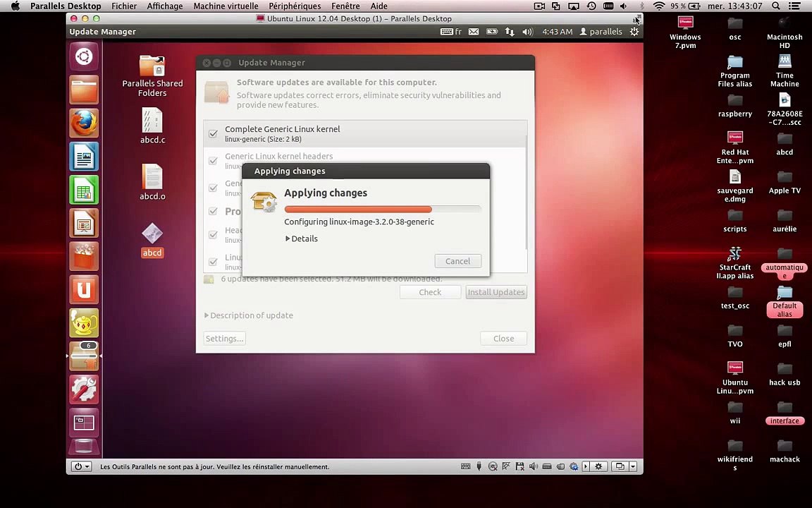Viewport: 812px width, 508px height.
Task: Open the Ubuntu sound volume indicator
Action: point(527,32)
